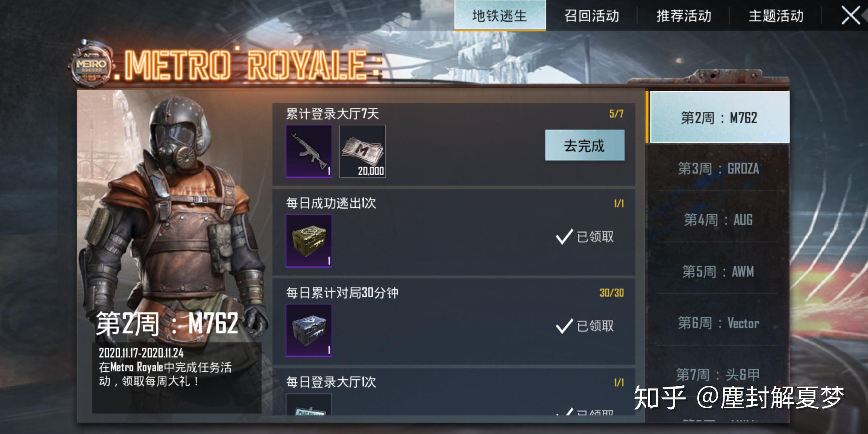Tap the daily lobby login reward icon
This screenshot has height=434, width=868.
click(309, 405)
